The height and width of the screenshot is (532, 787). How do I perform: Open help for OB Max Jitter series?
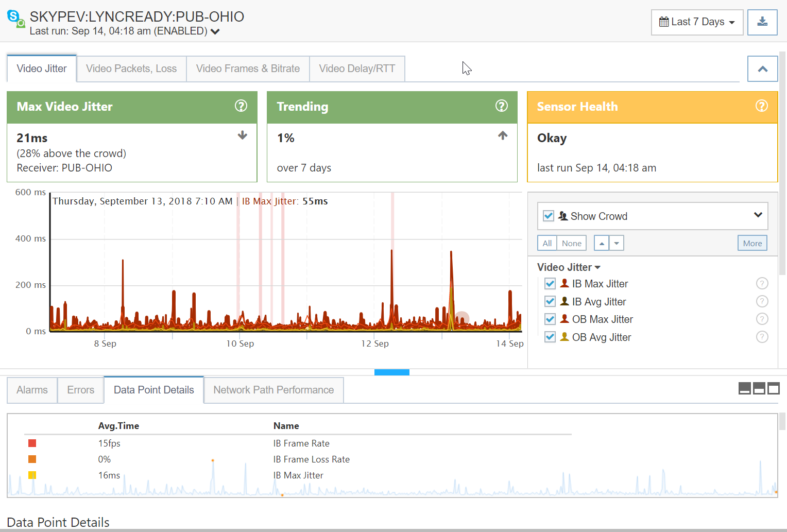[x=762, y=319]
